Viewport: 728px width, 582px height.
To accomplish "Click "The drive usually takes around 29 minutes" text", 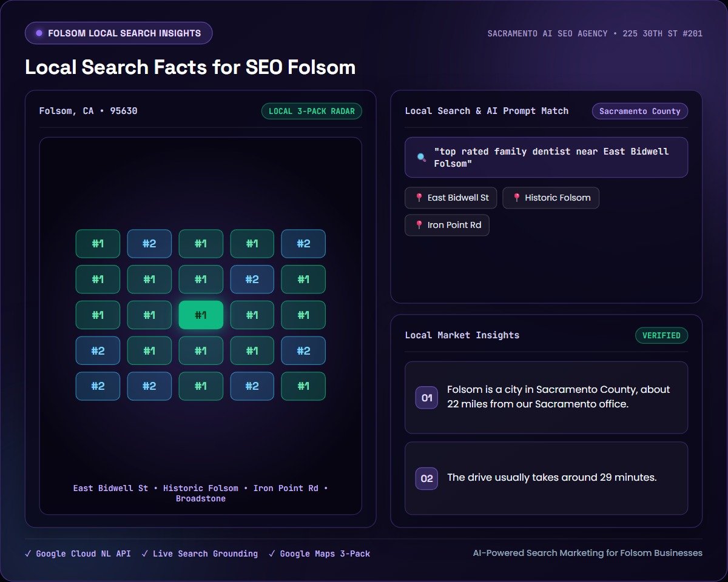I will (552, 478).
